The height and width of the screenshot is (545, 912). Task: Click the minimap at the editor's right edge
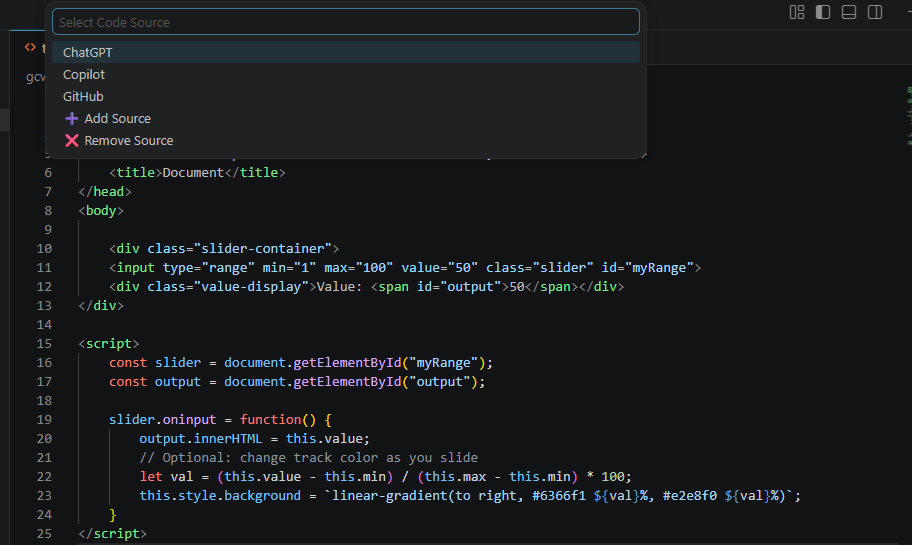coord(909,115)
